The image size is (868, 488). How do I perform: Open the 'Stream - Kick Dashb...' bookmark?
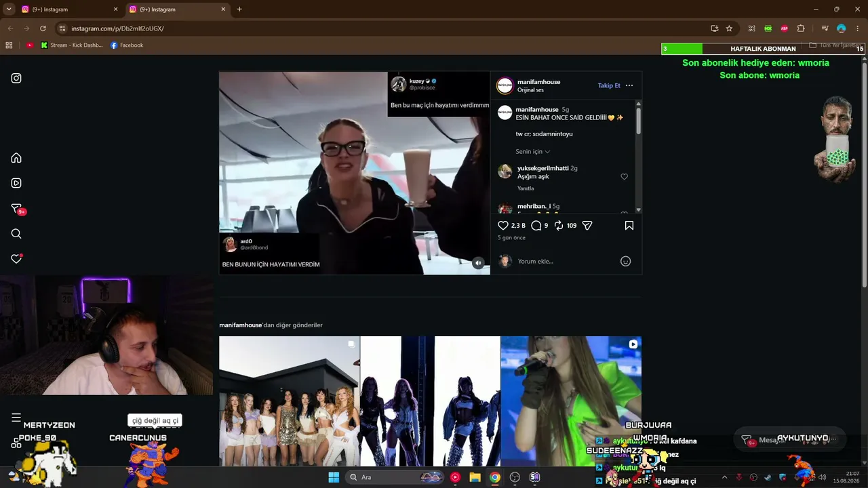click(x=72, y=45)
